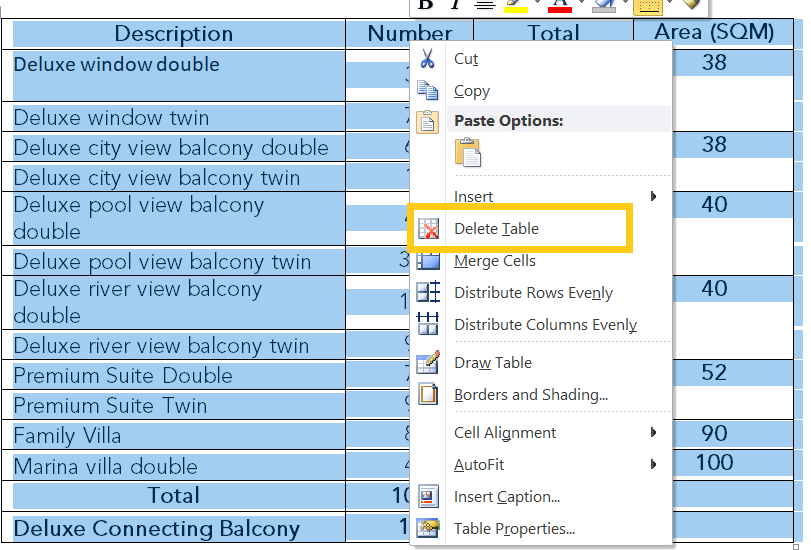Toggle Bold in the mini toolbar
The height and width of the screenshot is (550, 811).
pyautogui.click(x=425, y=4)
